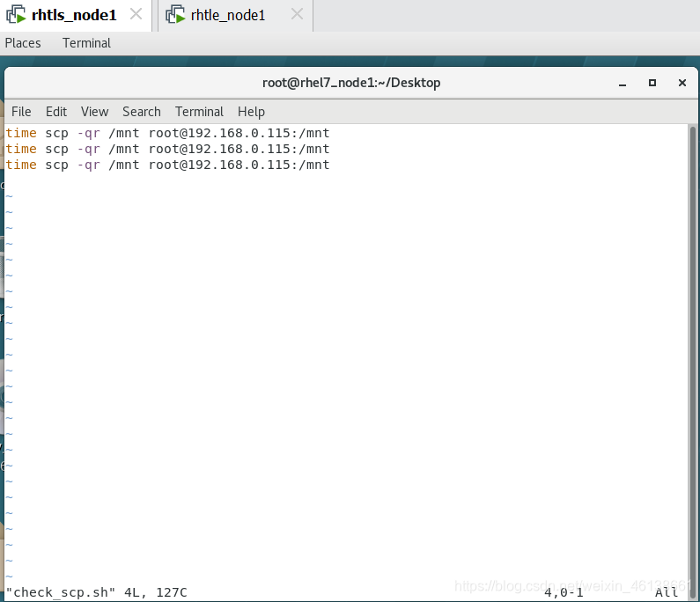Minimize the terminal window

click(623, 83)
